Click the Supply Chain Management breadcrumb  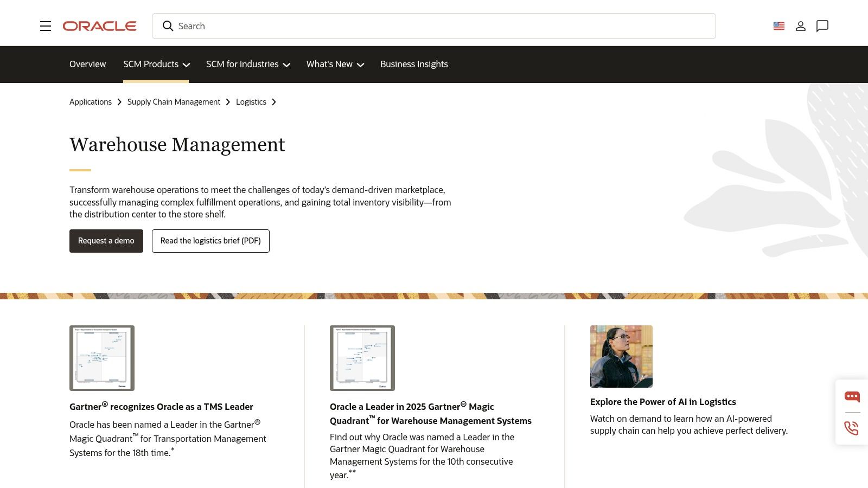pos(174,102)
